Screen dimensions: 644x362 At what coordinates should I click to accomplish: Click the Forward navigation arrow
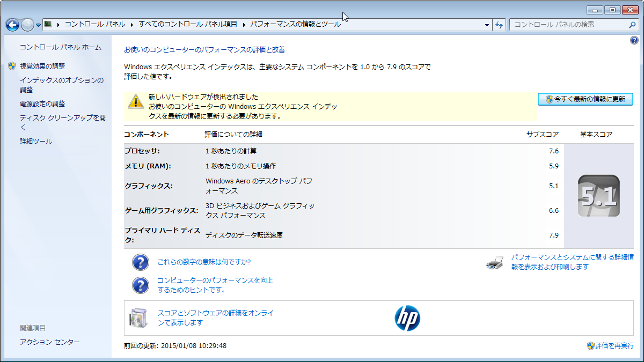click(27, 24)
